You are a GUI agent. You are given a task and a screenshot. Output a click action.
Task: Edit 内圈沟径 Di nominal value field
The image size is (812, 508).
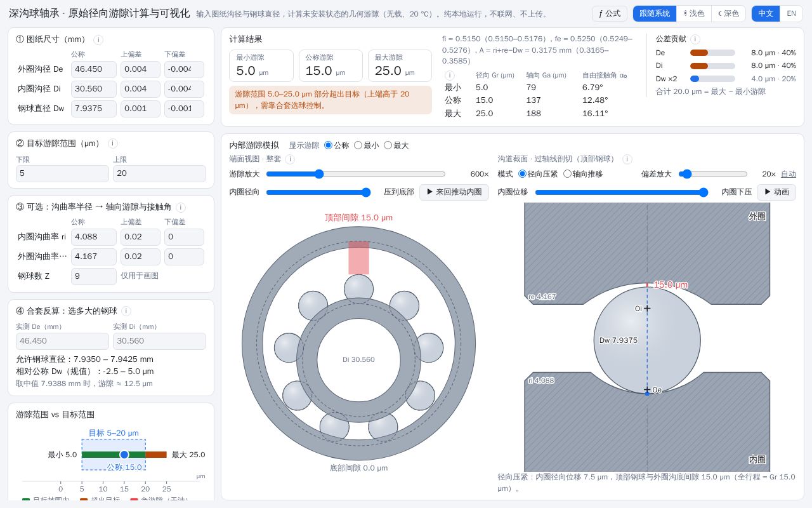[x=94, y=89]
